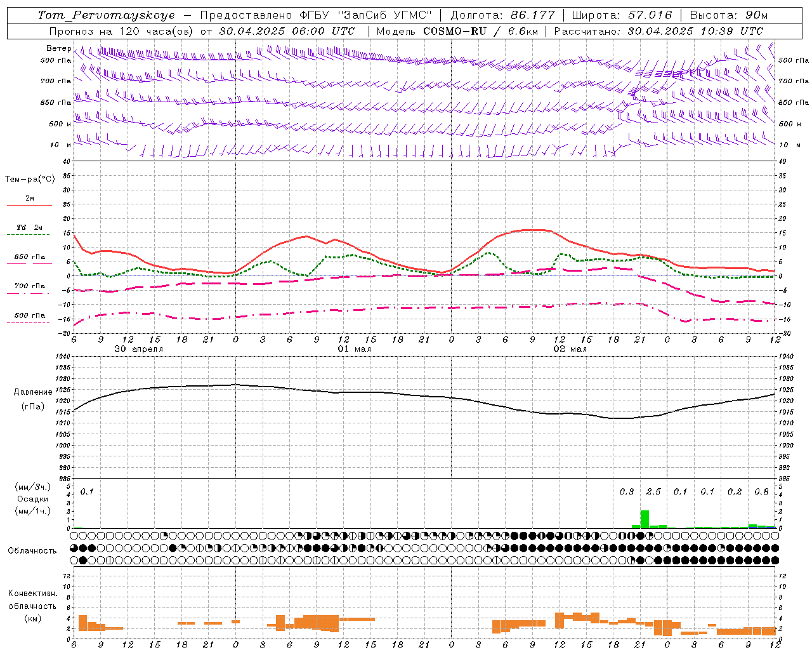Click the (гПа) pressure unit label
This screenshot has height=650, width=812.
tap(33, 407)
